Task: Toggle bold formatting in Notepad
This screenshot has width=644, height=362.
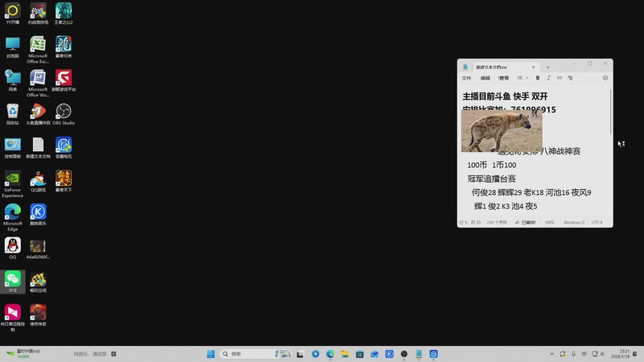Action: click(538, 78)
